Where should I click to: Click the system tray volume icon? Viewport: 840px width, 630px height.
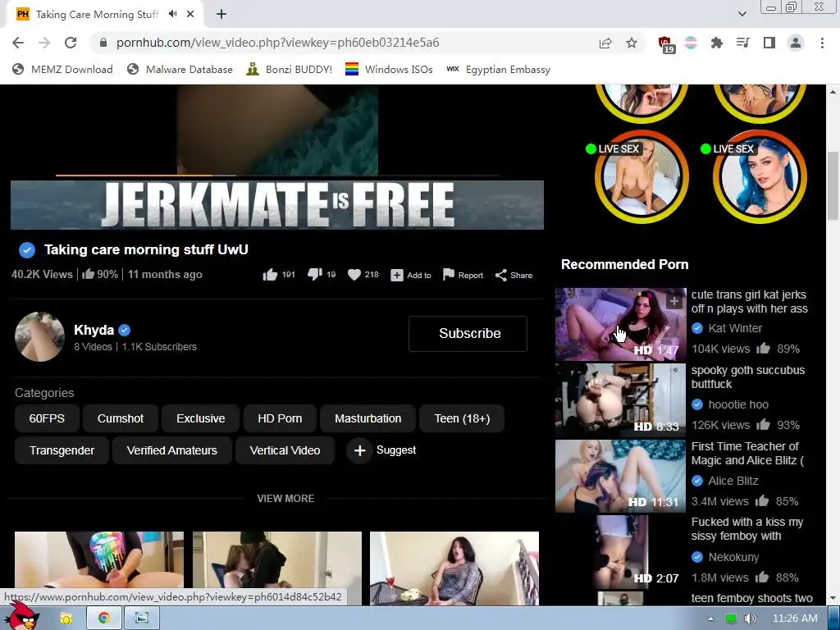tap(751, 619)
